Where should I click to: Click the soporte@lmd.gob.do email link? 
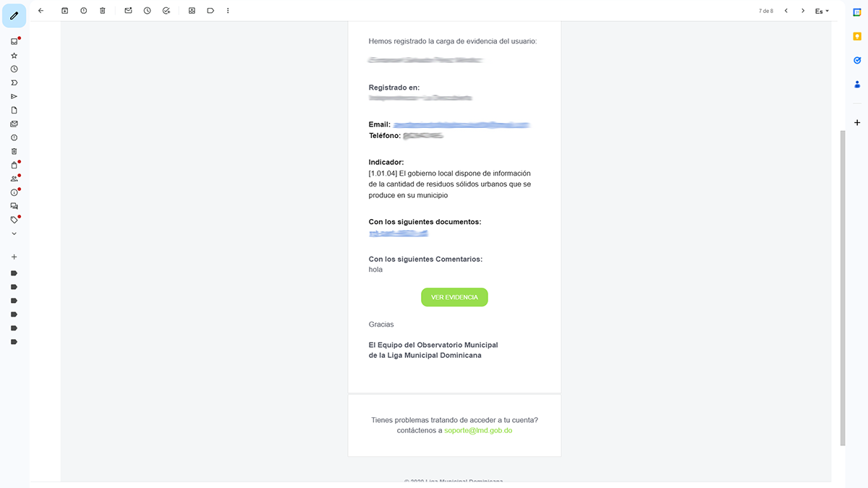coord(478,430)
